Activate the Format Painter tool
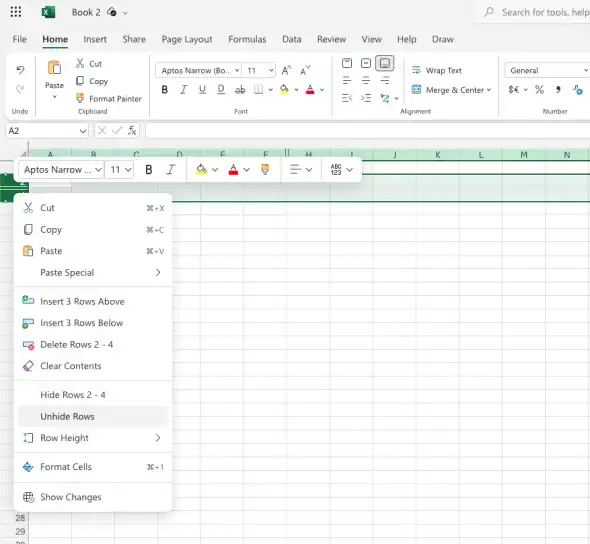 point(109,99)
